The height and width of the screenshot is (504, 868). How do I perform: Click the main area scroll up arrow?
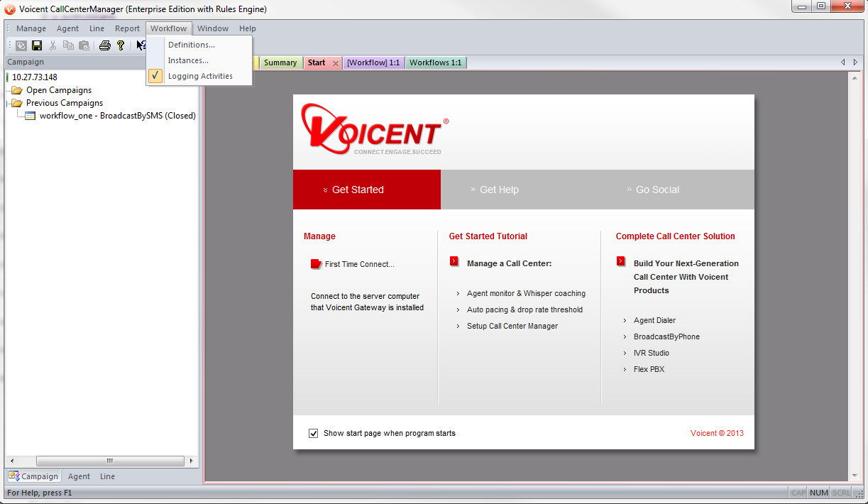click(855, 77)
